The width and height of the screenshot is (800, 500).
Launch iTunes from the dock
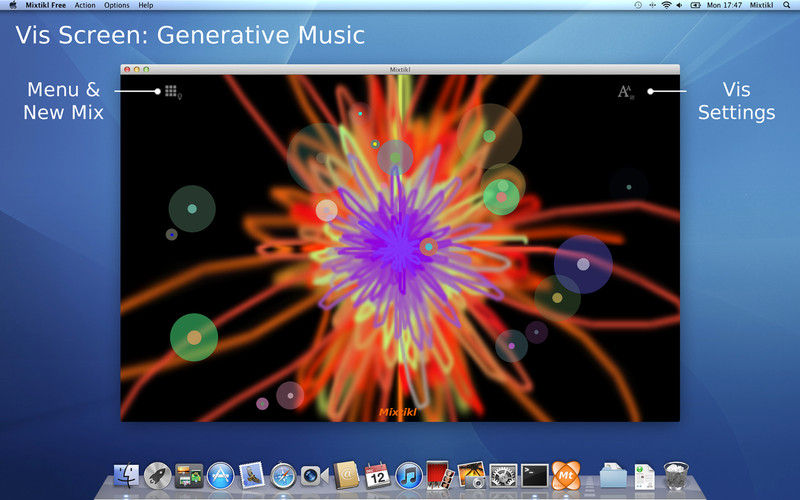(409, 476)
